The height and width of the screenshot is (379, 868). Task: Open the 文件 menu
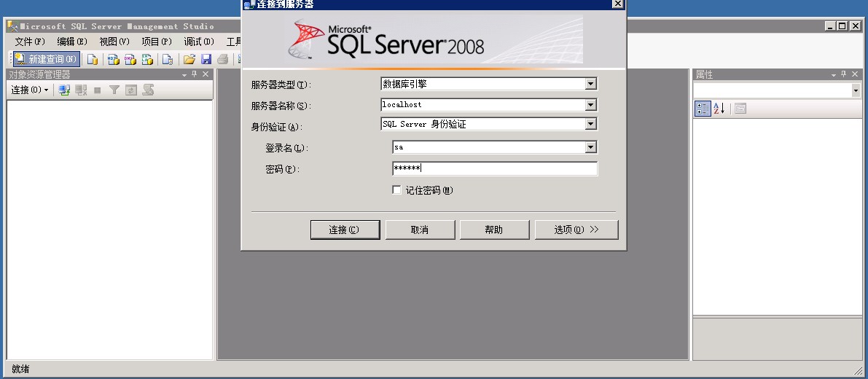click(29, 42)
